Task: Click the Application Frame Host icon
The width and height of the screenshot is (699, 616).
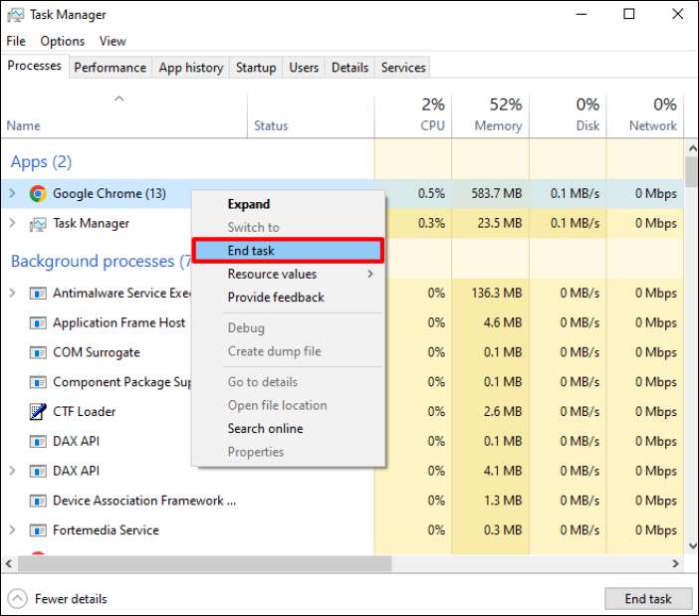Action: [38, 322]
